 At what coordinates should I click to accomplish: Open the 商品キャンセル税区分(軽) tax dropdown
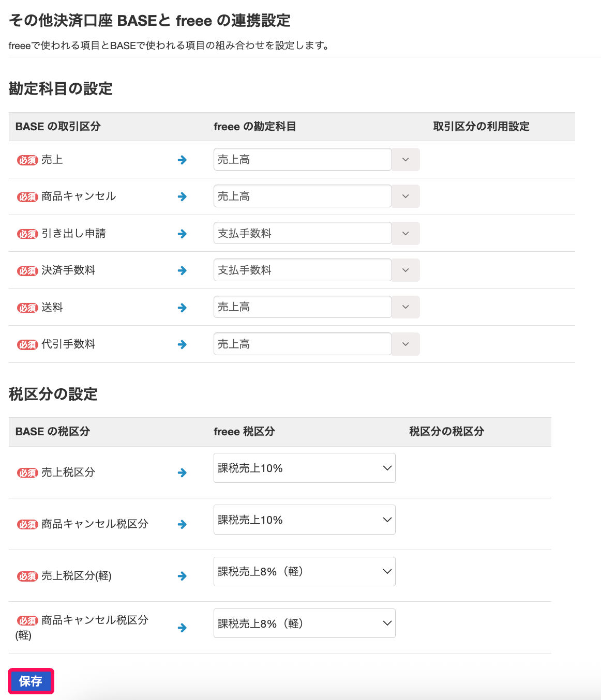[304, 623]
